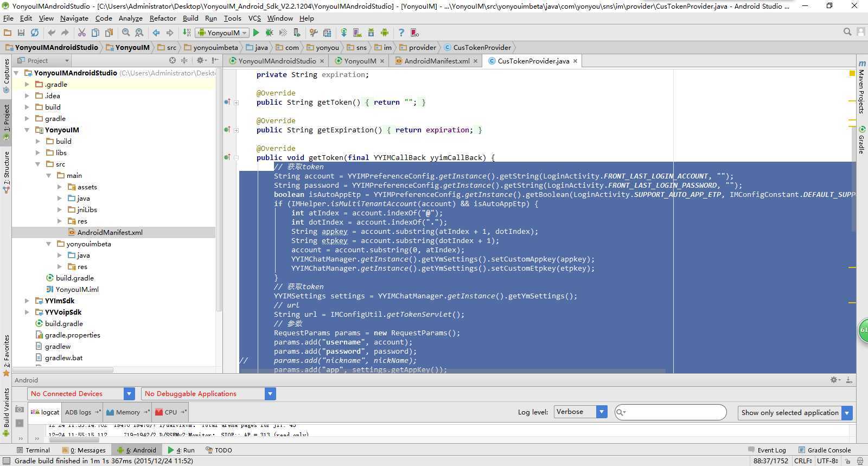The width and height of the screenshot is (868, 466).
Task: Click Scroll from Source target icon in Project panel
Action: 173,60
